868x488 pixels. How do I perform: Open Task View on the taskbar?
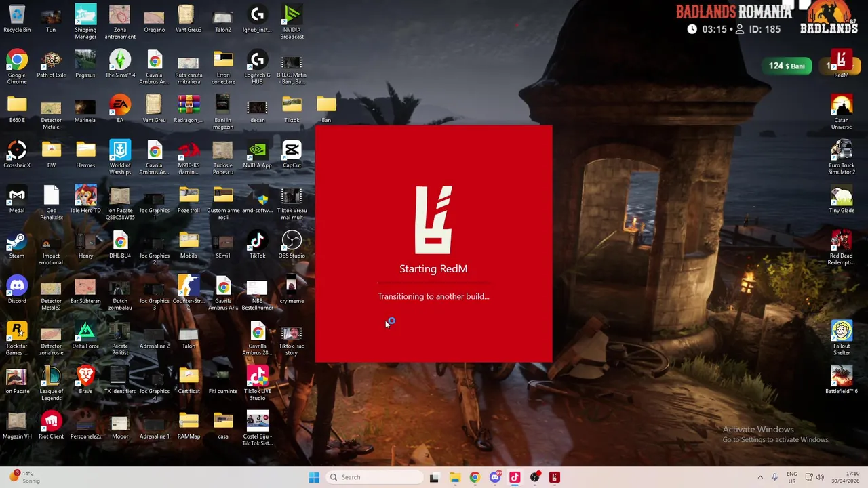(x=434, y=477)
